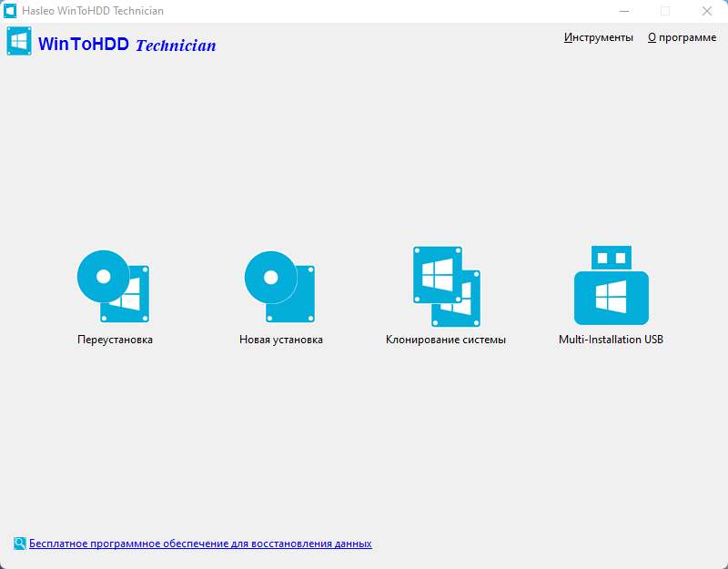Click the WinToHDD logo icon in header
Image resolution: width=728 pixels, height=569 pixels.
point(19,41)
